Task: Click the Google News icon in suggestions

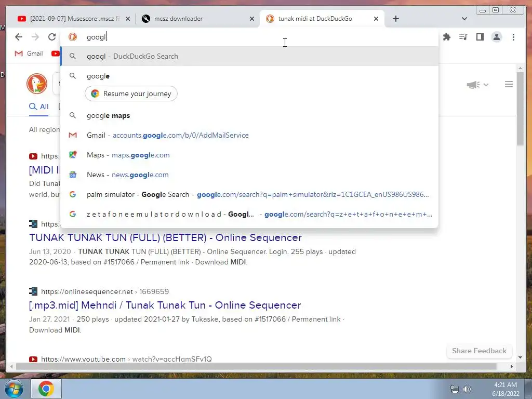Action: click(73, 175)
